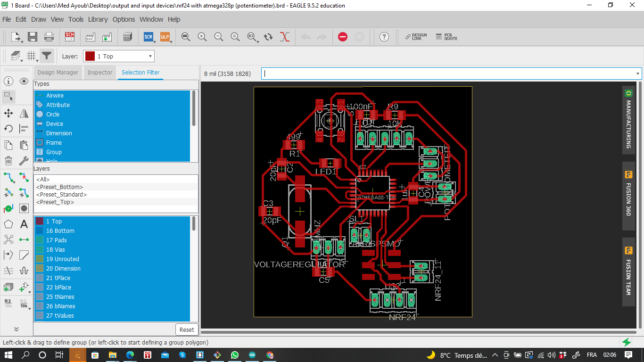Open the Fusion Team side panel

tap(628, 272)
